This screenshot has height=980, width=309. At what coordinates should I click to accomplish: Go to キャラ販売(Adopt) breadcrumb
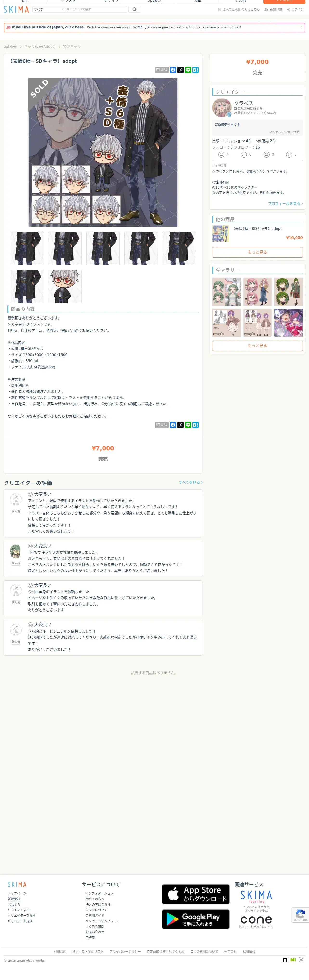40,47
